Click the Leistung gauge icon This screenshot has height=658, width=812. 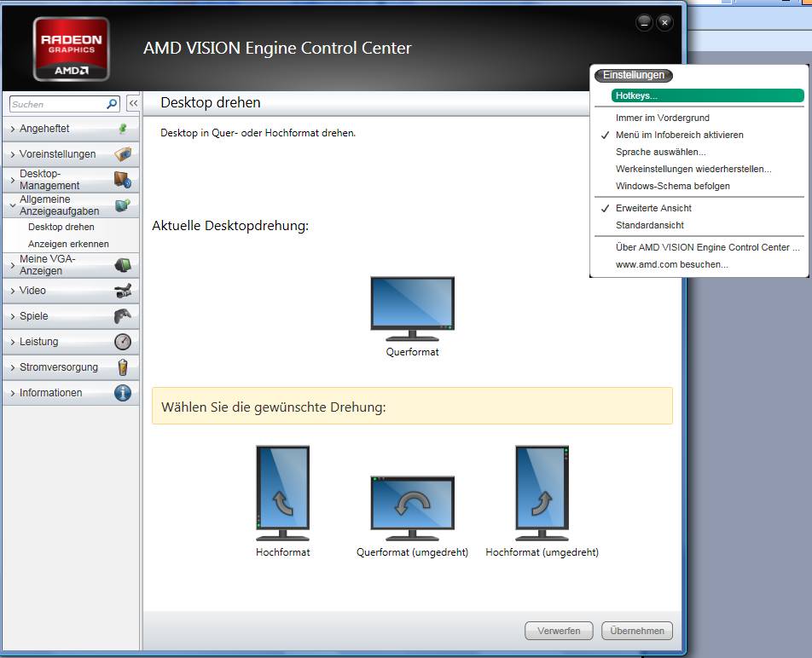[123, 342]
